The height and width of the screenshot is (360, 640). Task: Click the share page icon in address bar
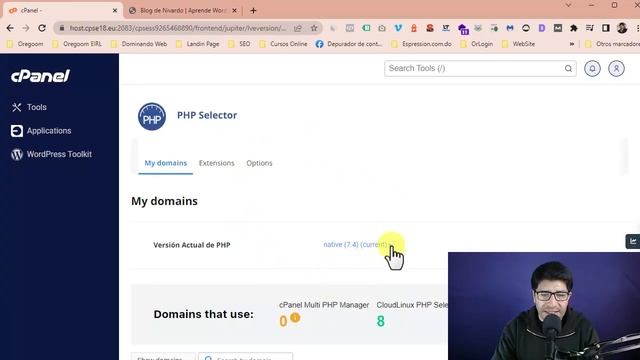(298, 28)
